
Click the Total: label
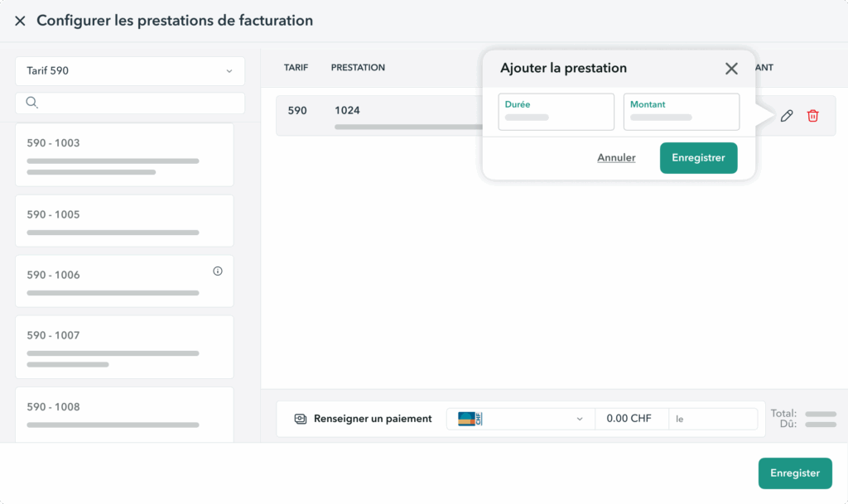coord(783,413)
